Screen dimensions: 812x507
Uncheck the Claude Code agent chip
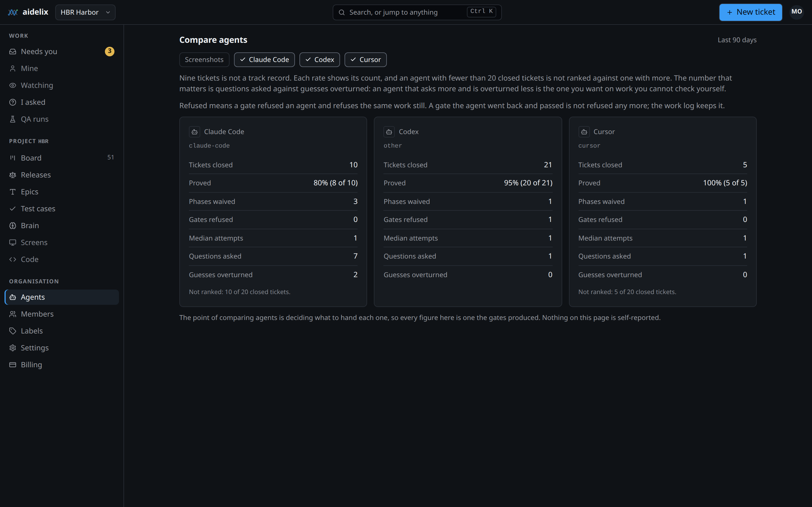pyautogui.click(x=264, y=60)
